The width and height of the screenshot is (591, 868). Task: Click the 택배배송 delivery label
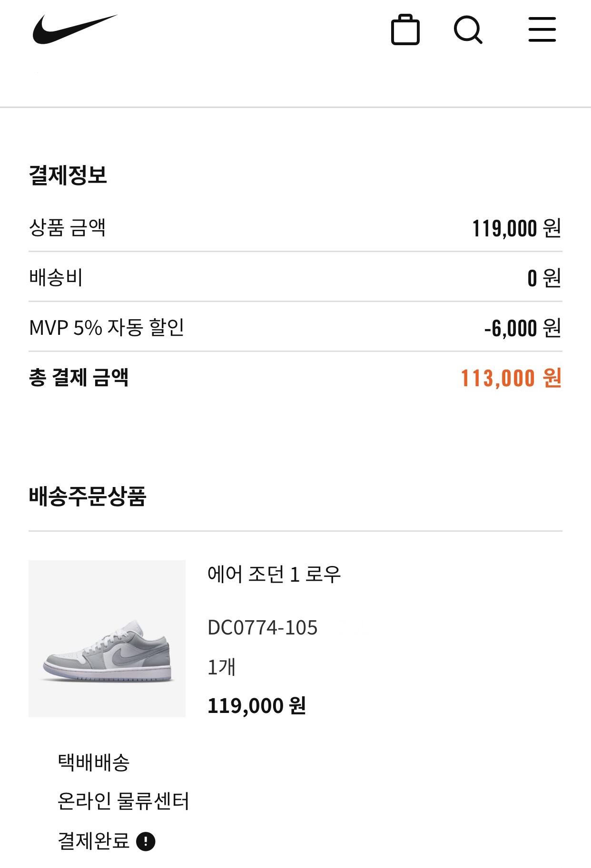93,762
